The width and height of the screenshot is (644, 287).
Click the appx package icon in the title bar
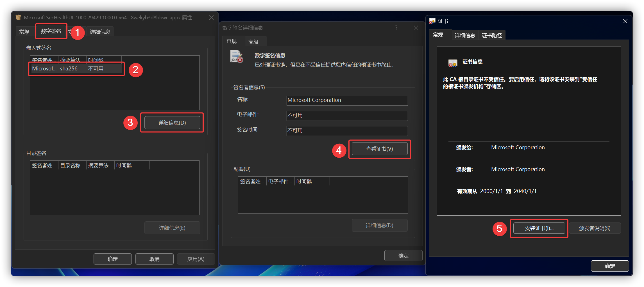coord(18,17)
